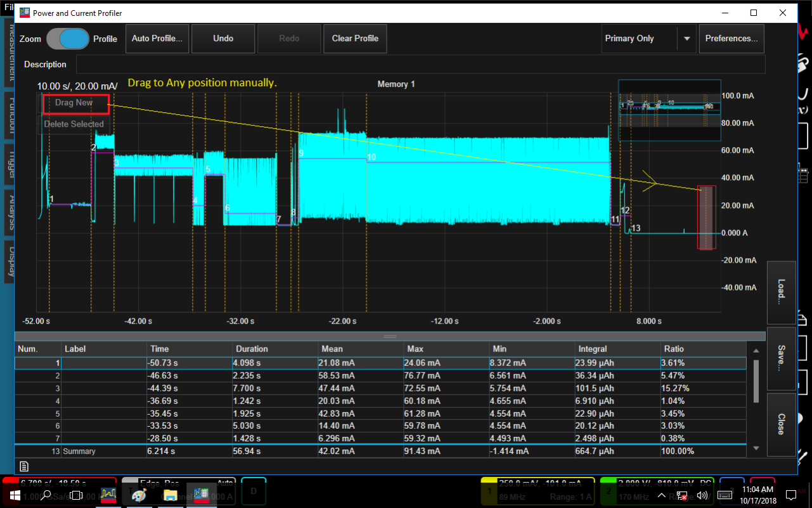The width and height of the screenshot is (812, 508).
Task: Click the D digital button in background window
Action: (254, 491)
